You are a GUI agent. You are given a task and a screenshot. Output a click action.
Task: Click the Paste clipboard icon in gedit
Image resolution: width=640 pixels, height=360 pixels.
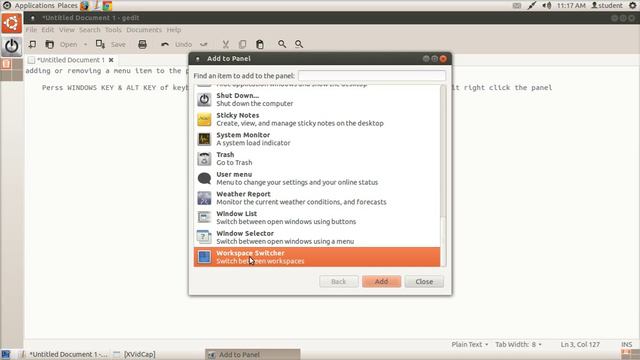(x=260, y=44)
